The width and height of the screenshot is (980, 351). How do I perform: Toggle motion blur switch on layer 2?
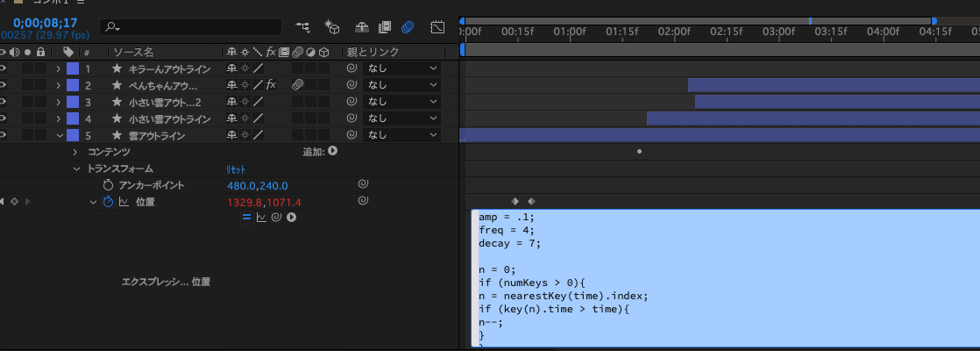297,84
